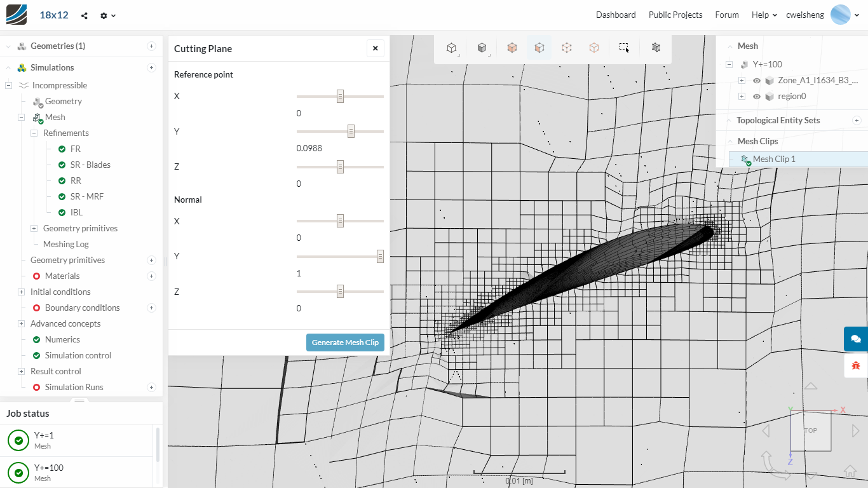Expand the Initial conditions node

click(x=22, y=292)
